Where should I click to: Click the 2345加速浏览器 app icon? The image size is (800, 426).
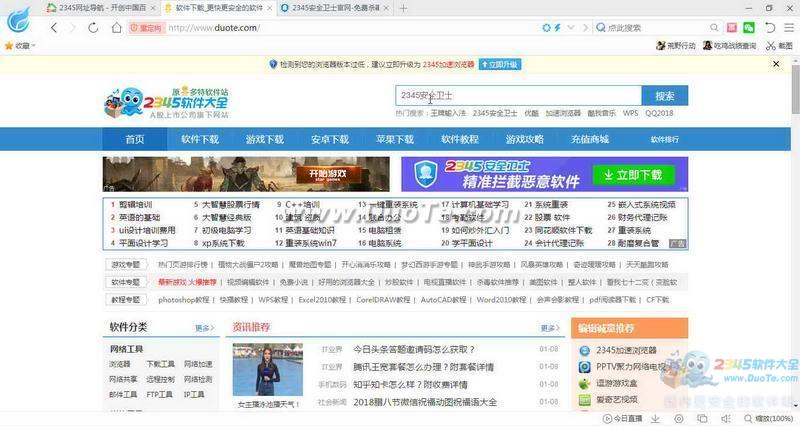coord(584,350)
